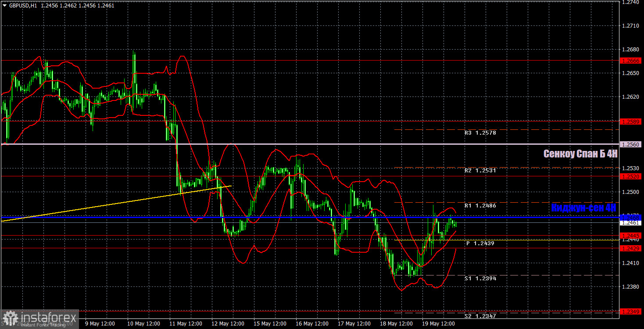This screenshot has width=644, height=329.
Task: Select the 'Сенкоу Спан Б 4Н' label
Action: click(x=580, y=154)
